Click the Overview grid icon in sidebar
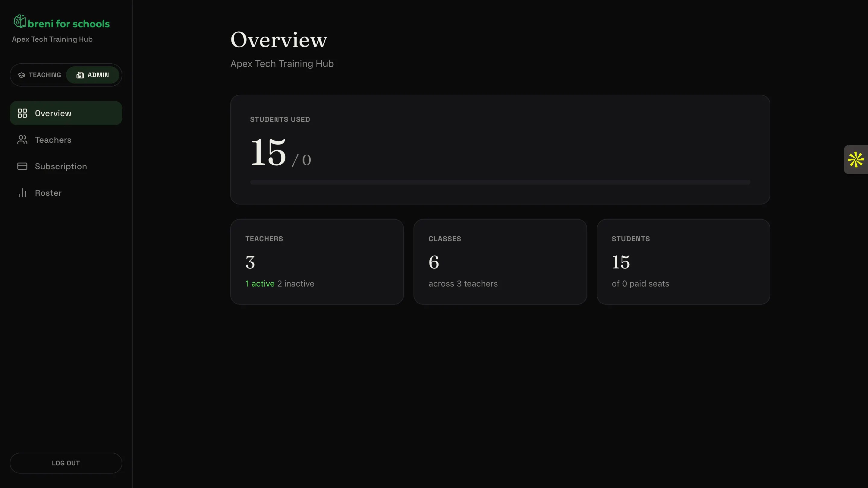 (22, 113)
